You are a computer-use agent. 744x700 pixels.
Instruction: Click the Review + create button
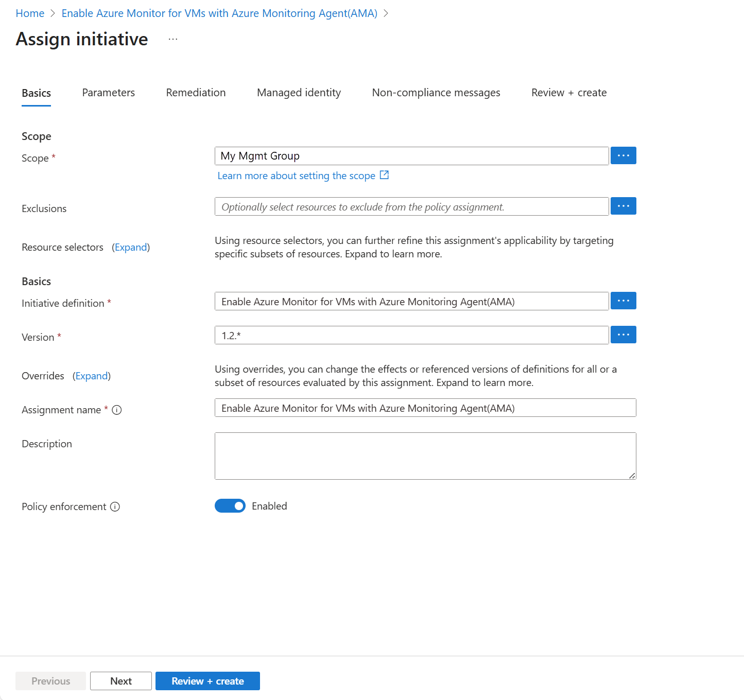[207, 681]
